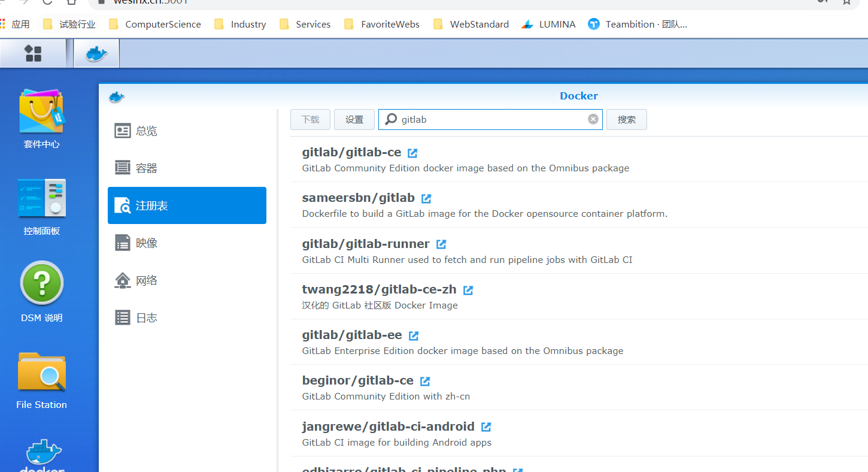Select the twang2218/gitlab-ce-zh image title
The height and width of the screenshot is (472, 868).
[380, 290]
